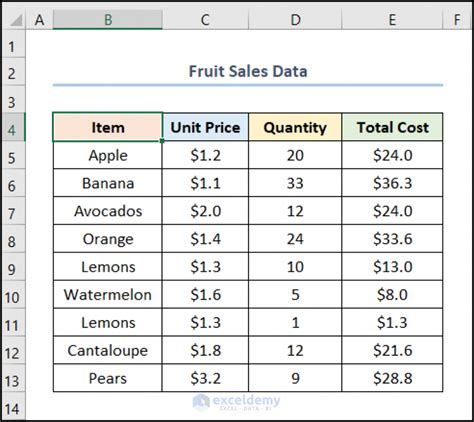The image size is (474, 422).
Task: Select the Fruit Sales Data title cell
Action: coord(248,72)
